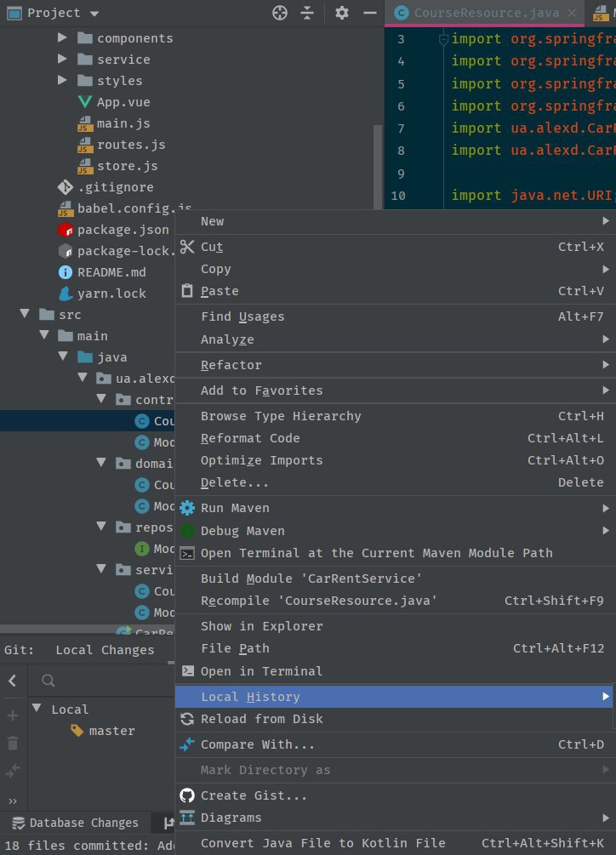Select Compare With... menu item

point(257,744)
